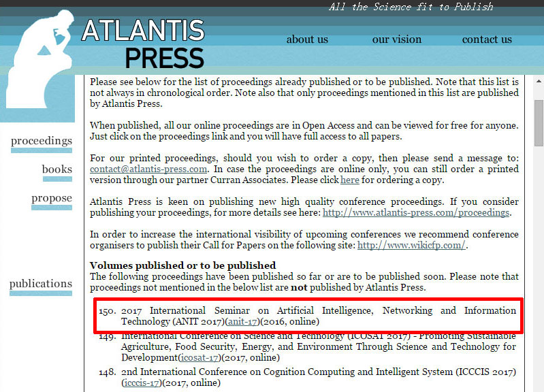Viewport: 544px width, 392px height.
Task: Click the vertical scrollbar thumb
Action: tap(539, 123)
